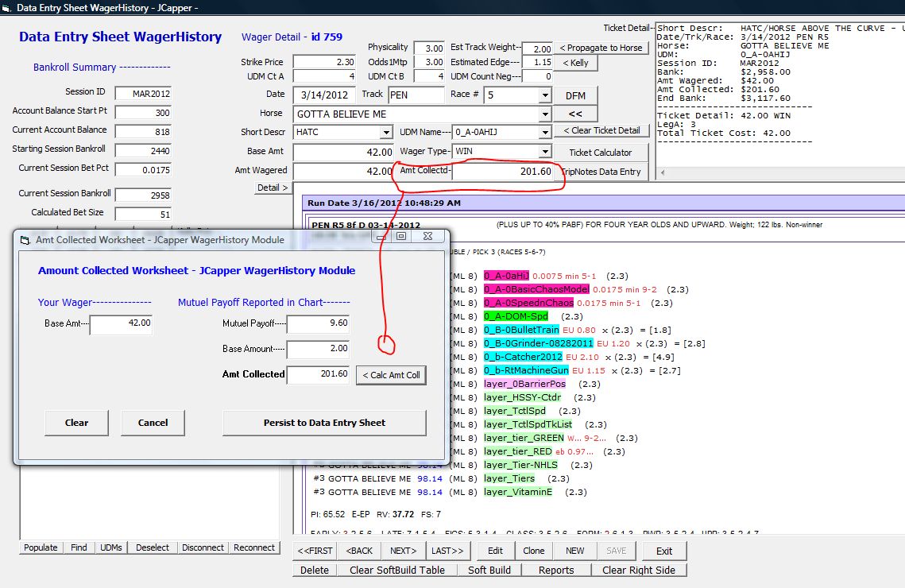905x588 pixels.
Task: Open the Kelly calculator button
Action: click(575, 63)
